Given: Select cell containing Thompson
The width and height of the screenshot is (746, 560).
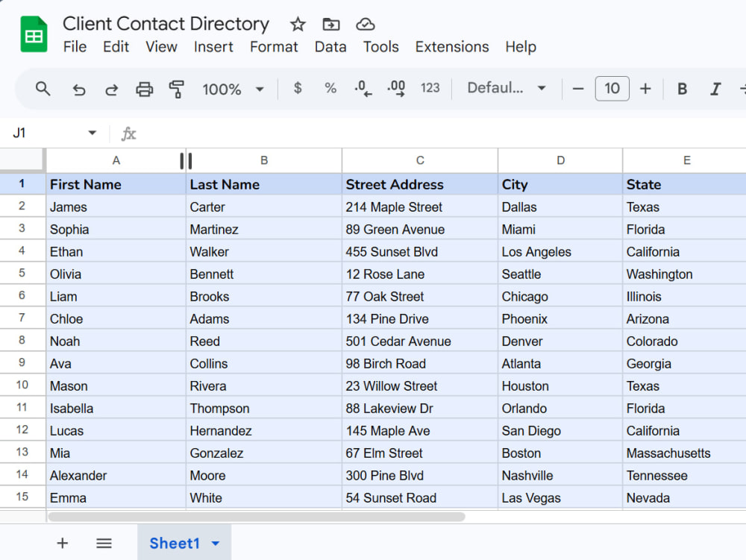Looking at the screenshot, I should 264,408.
